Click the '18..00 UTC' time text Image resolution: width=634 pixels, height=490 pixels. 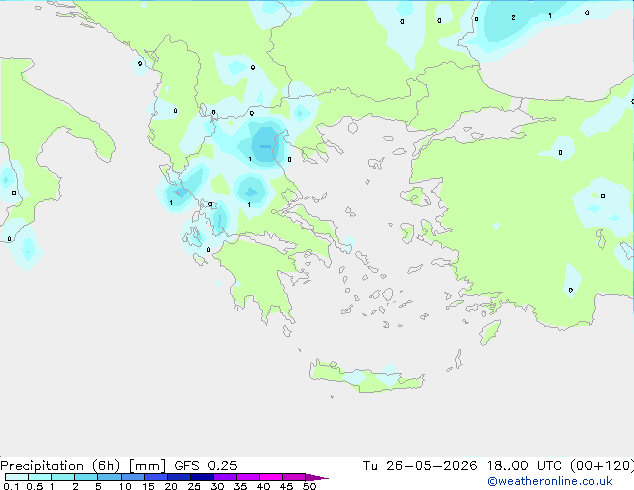click(x=524, y=466)
